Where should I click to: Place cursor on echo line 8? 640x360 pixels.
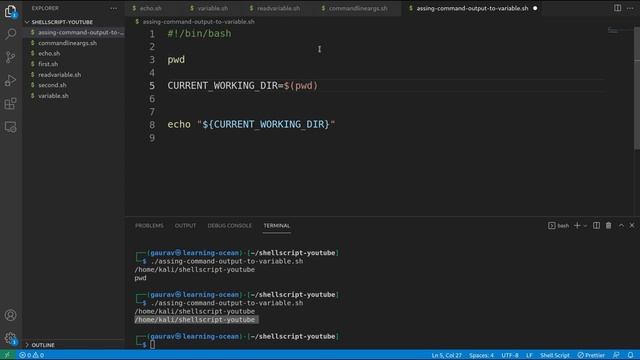click(251, 124)
